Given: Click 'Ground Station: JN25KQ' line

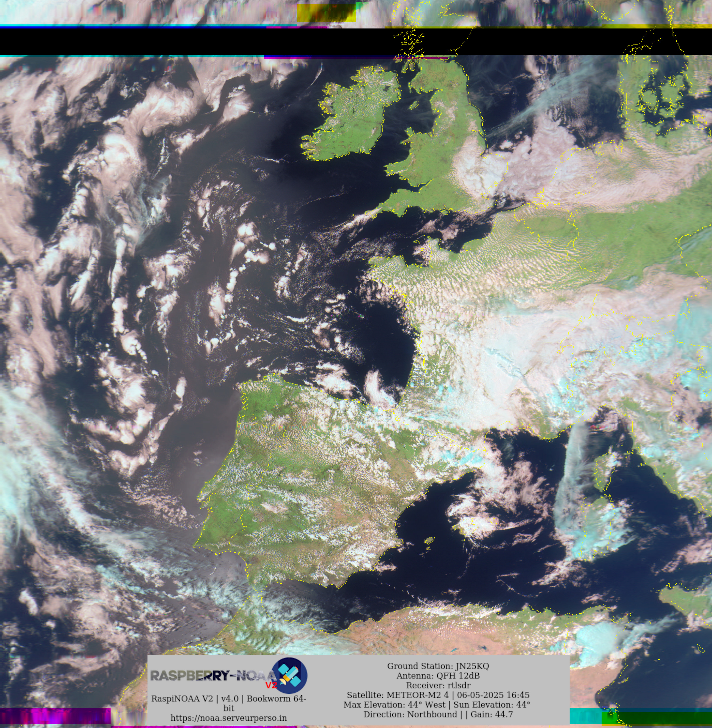Looking at the screenshot, I should tap(438, 666).
